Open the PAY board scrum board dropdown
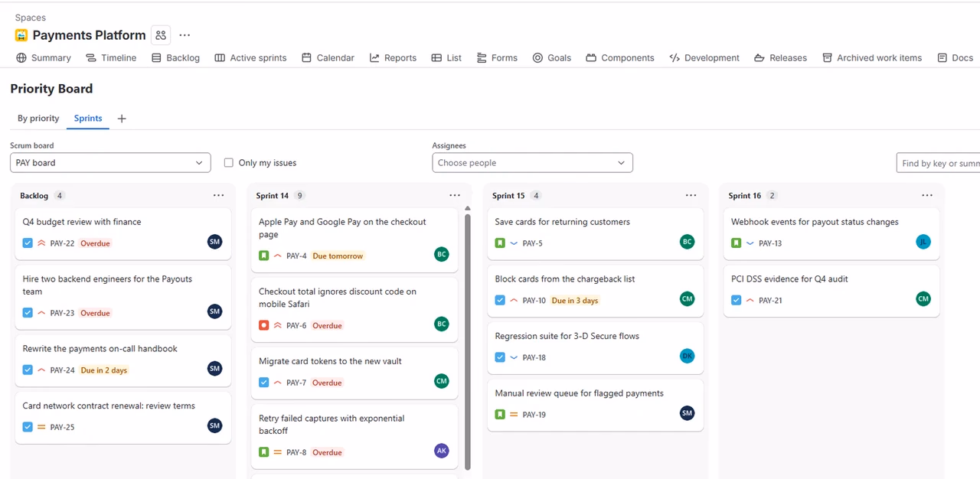The image size is (980, 479). pos(110,162)
